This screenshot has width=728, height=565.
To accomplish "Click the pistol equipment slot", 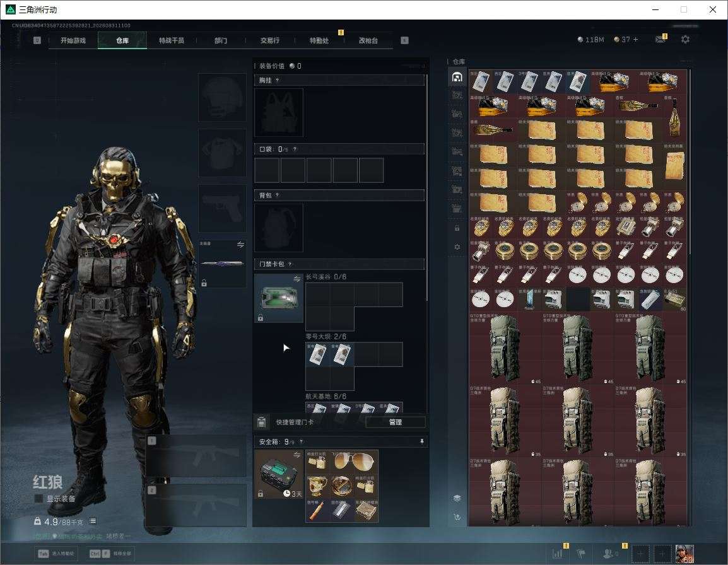I will [222, 208].
